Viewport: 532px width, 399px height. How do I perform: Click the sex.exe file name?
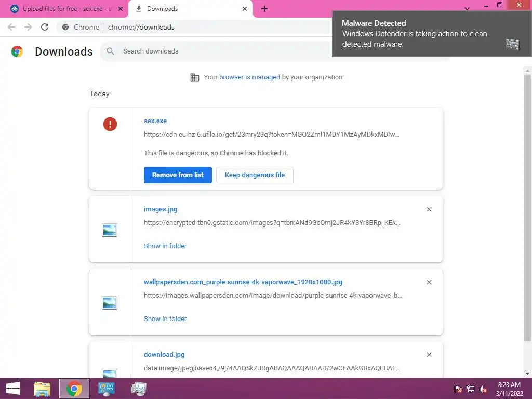click(155, 121)
